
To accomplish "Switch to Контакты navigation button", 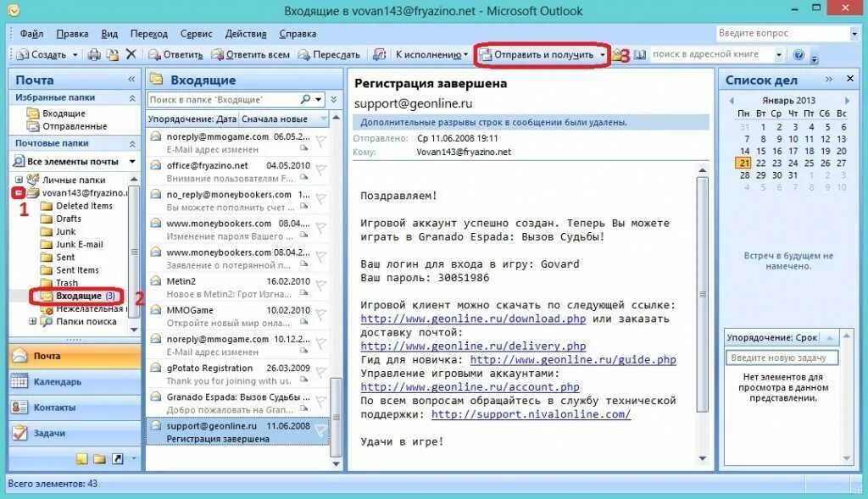I will pos(75,408).
